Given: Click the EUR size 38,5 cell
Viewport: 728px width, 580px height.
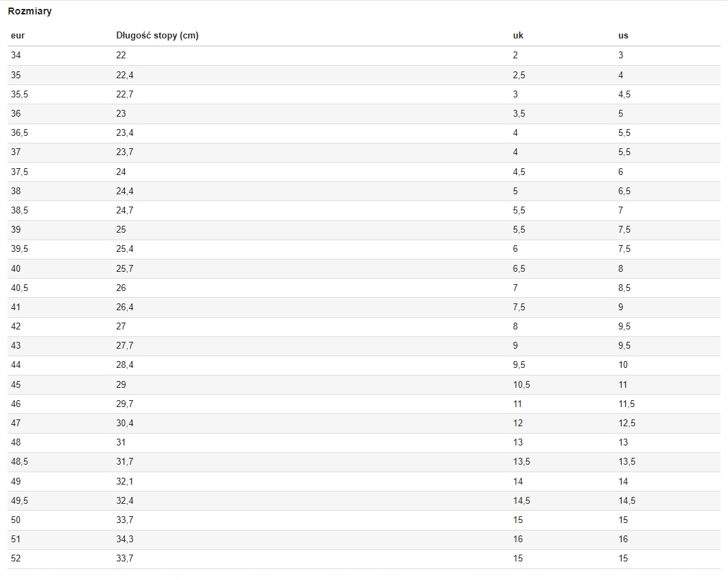Looking at the screenshot, I should [19, 211].
